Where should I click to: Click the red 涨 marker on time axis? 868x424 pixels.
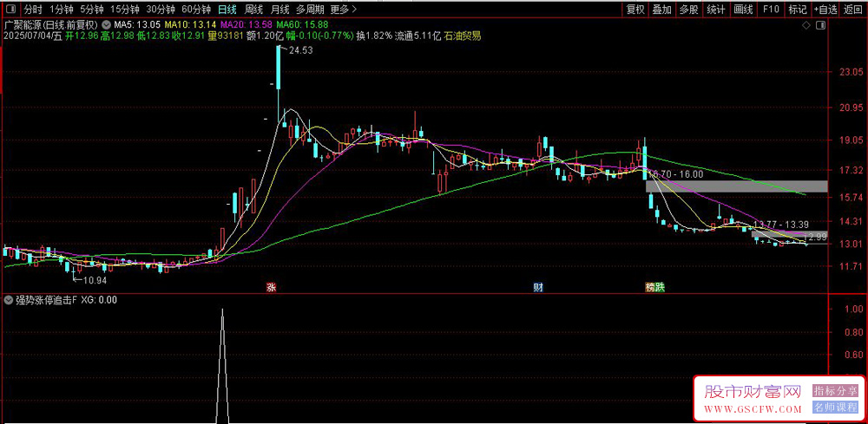tap(271, 288)
